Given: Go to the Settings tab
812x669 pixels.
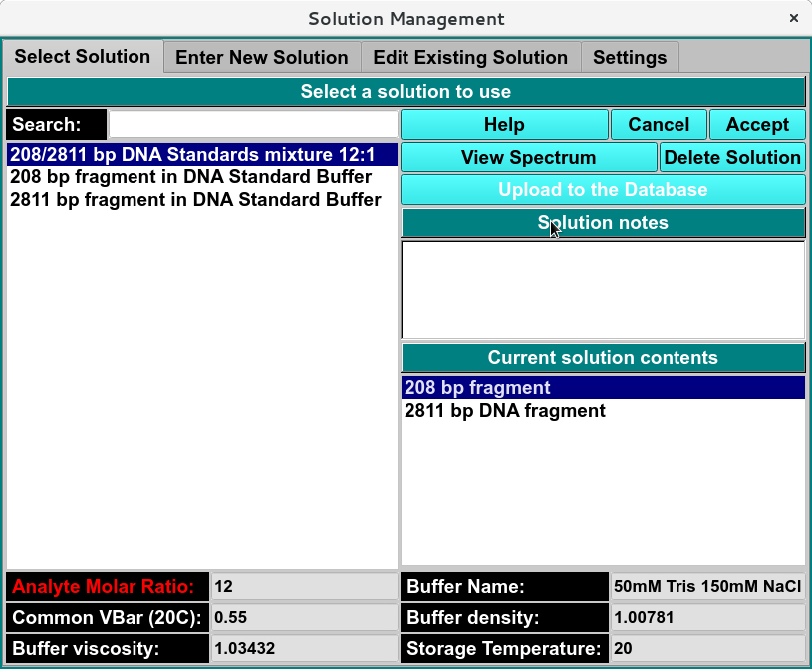Looking at the screenshot, I should [630, 58].
